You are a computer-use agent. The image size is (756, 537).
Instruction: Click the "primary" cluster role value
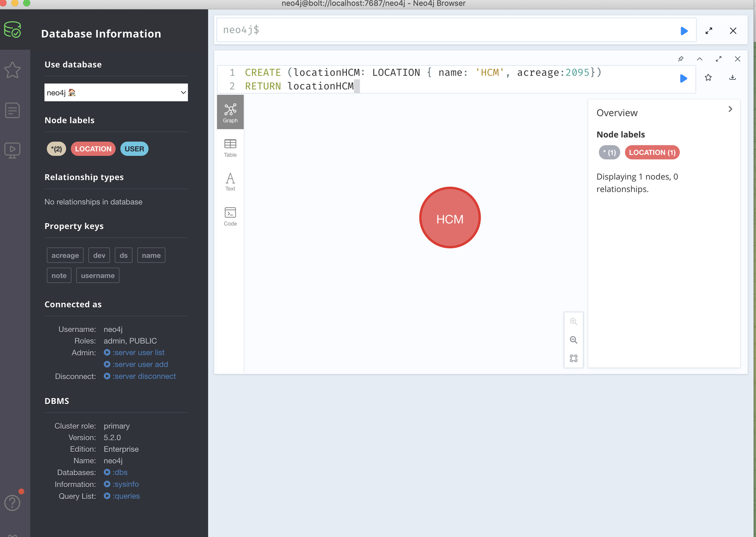tap(117, 426)
